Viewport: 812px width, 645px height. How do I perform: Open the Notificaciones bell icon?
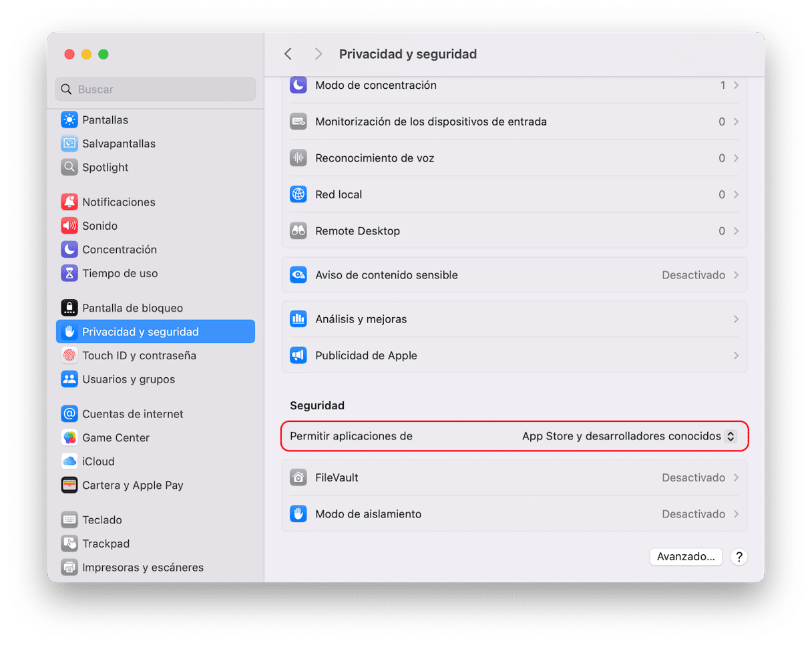pos(69,202)
